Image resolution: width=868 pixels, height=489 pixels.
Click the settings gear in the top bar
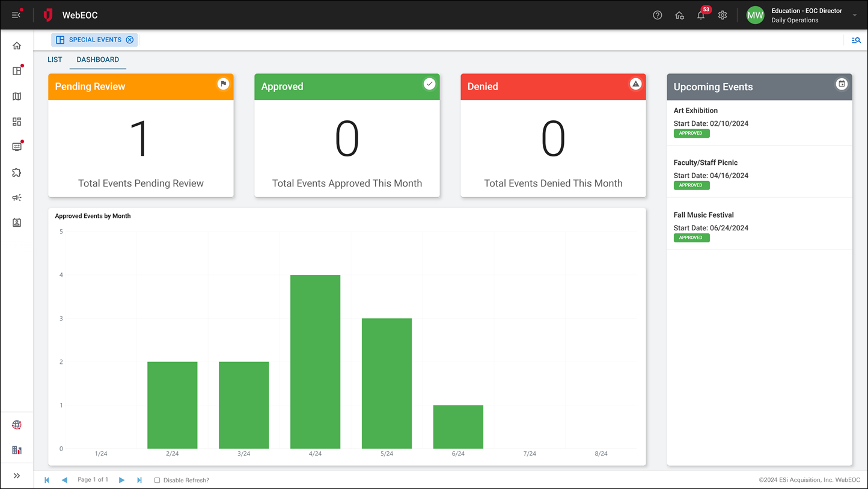pos(722,15)
